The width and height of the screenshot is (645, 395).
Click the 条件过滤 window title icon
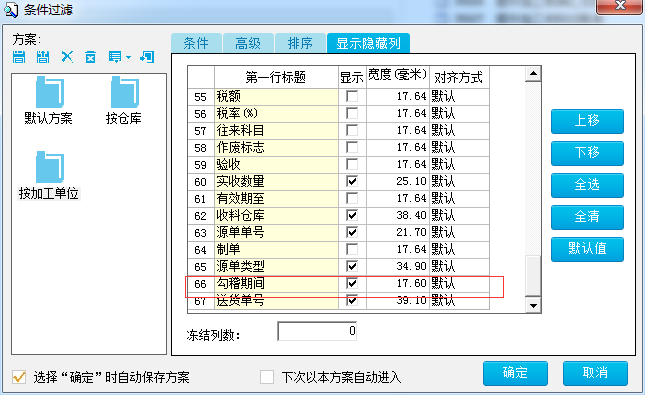click(11, 10)
